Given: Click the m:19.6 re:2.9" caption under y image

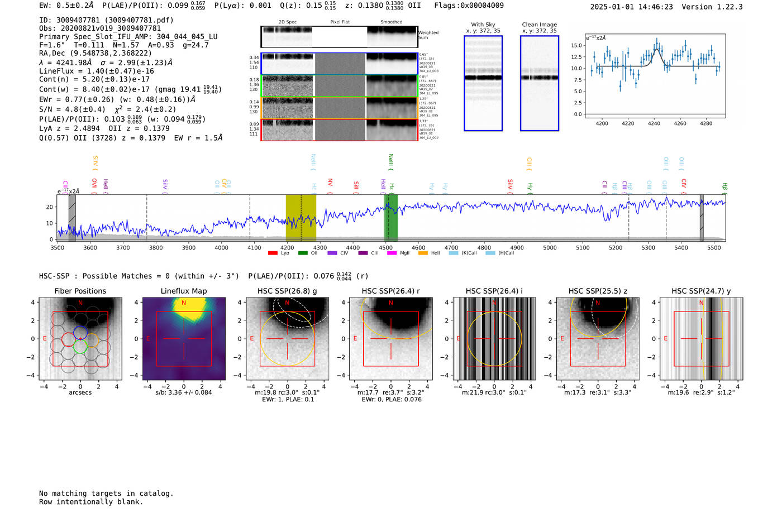Looking at the screenshot, I should click(702, 392).
